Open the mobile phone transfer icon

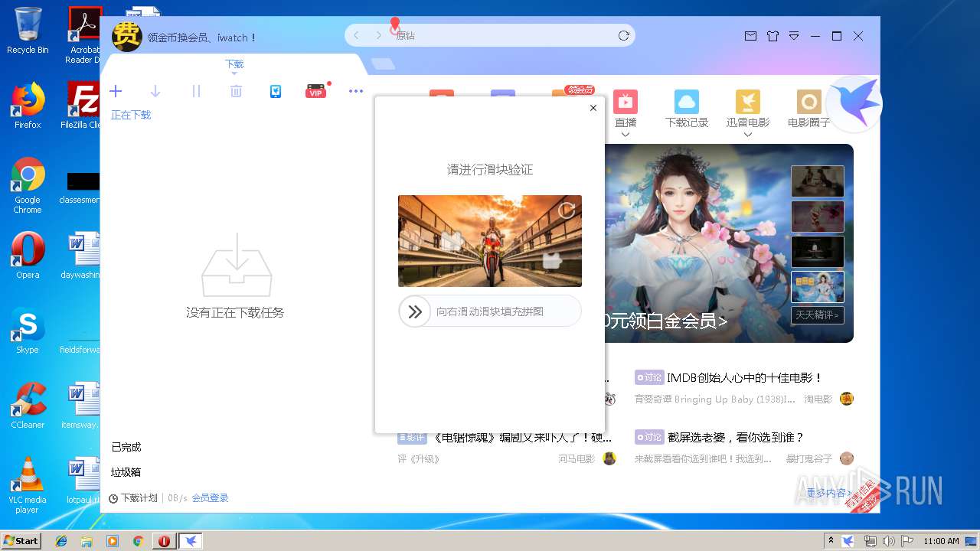[276, 92]
